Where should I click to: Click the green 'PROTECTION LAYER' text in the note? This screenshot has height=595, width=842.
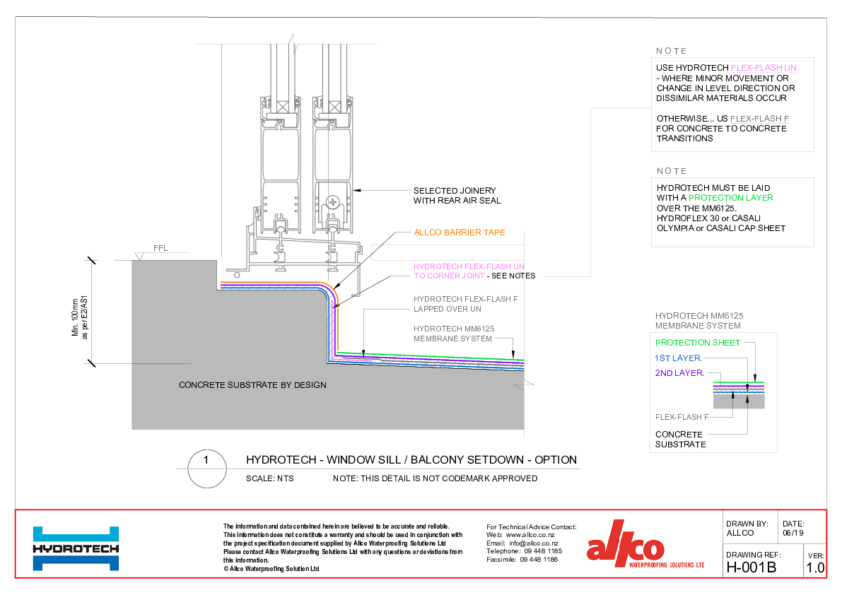pyautogui.click(x=731, y=198)
